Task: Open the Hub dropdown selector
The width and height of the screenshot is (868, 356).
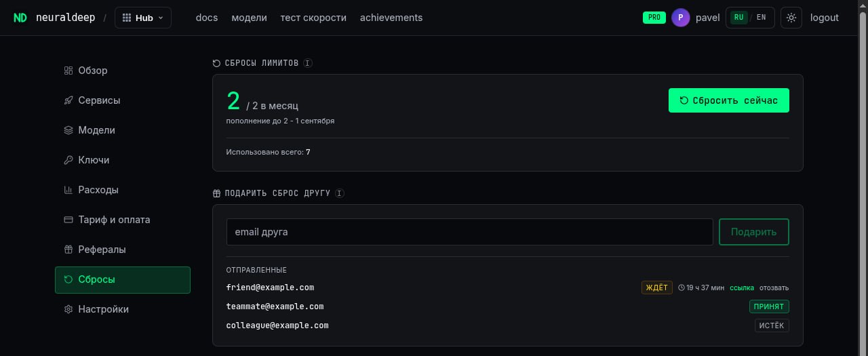Action: [x=143, y=18]
